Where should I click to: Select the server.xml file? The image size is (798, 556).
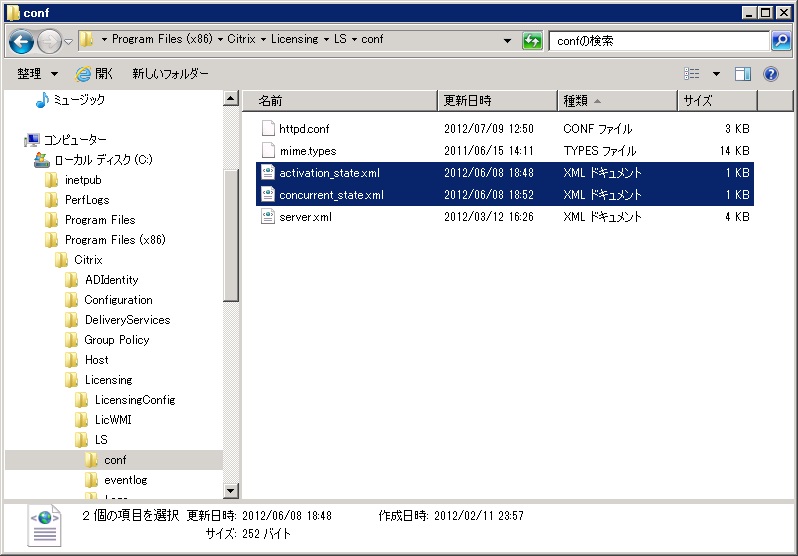pos(305,217)
